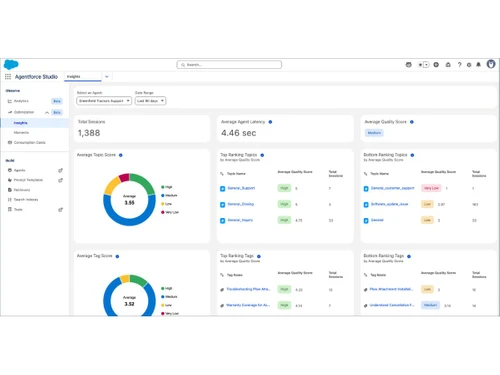Open the notifications bell icon
500x375 pixels.
point(478,65)
